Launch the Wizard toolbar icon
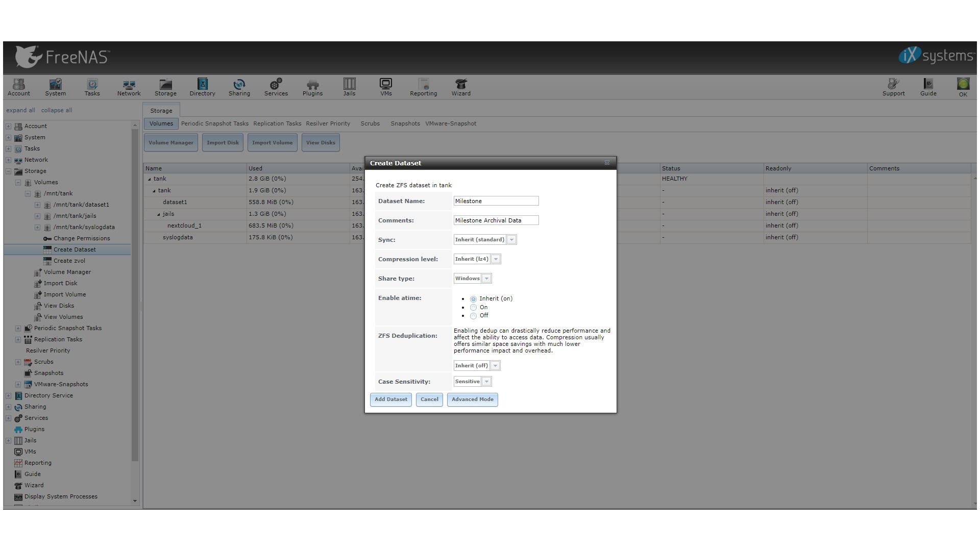This screenshot has height=551, width=980. (461, 87)
